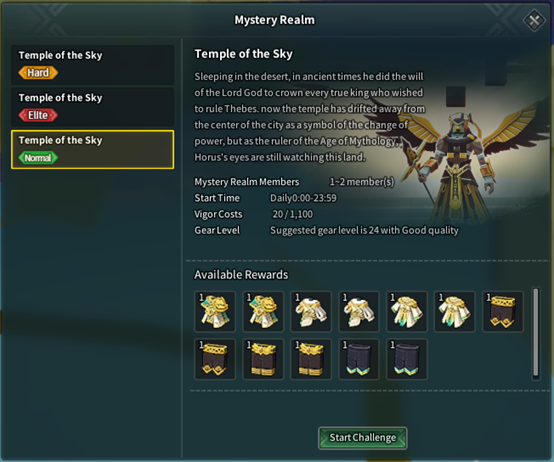The image size is (554, 462).
Task: Select the second gold chest armor reward
Action: point(263,312)
